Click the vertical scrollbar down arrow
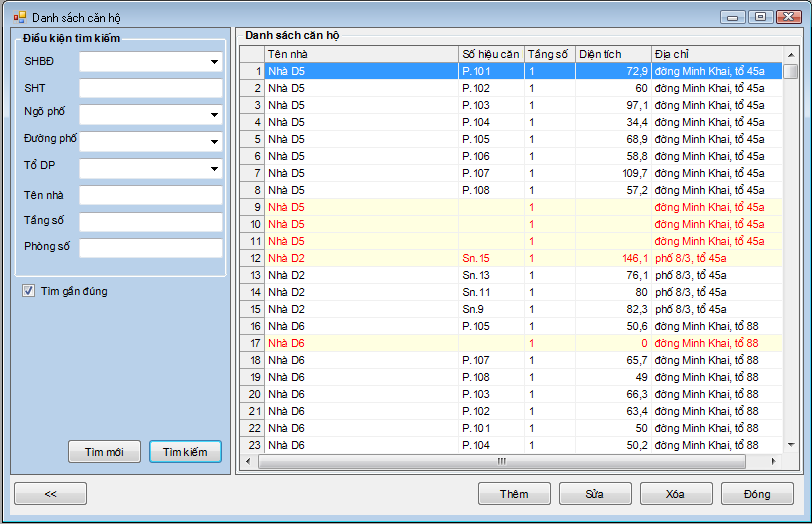Viewport: 812px width, 524px height. 791,444
